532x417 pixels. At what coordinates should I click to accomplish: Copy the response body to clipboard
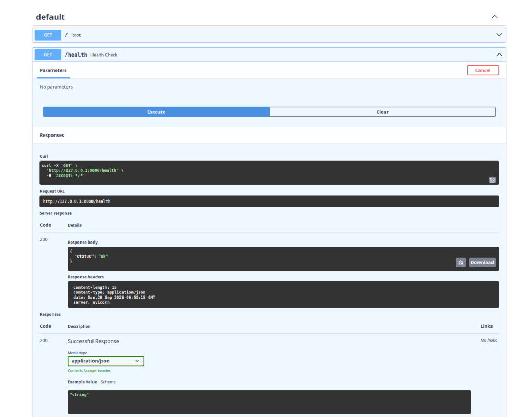(460, 262)
